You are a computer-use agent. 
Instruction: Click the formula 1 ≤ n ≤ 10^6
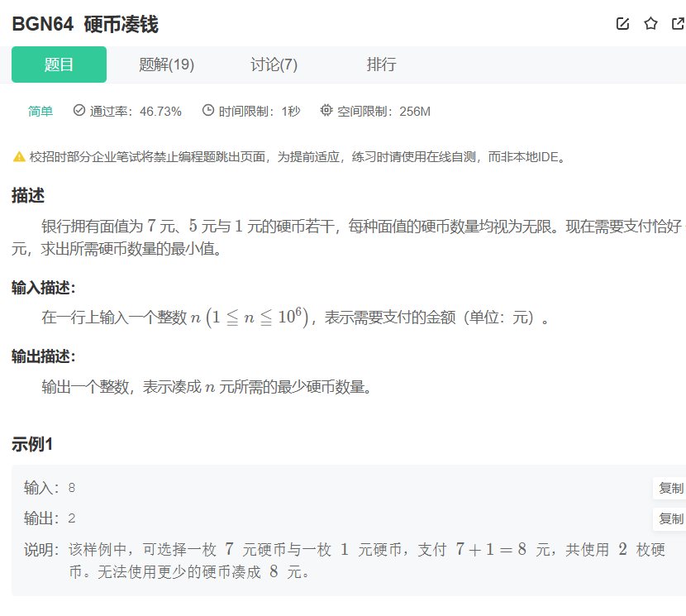[257, 316]
